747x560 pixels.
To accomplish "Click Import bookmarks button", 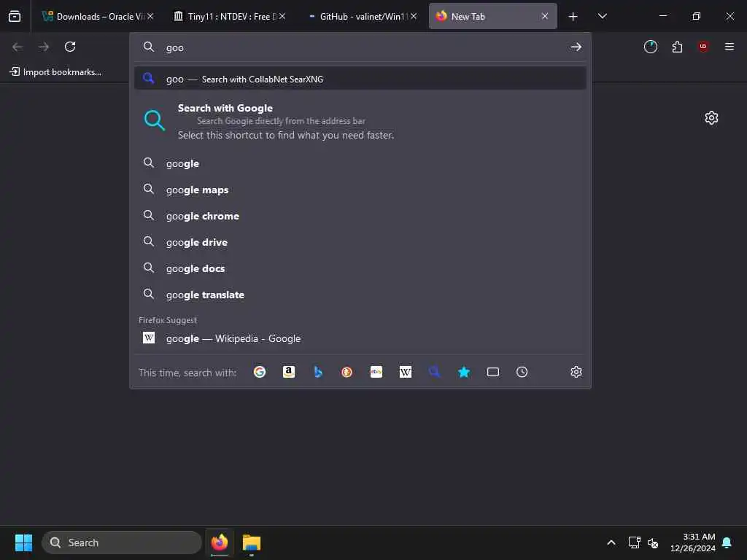I will [55, 72].
